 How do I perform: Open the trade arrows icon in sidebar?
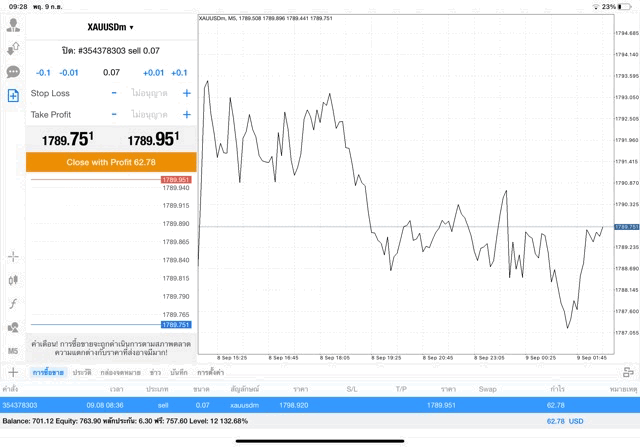pyautogui.click(x=13, y=49)
